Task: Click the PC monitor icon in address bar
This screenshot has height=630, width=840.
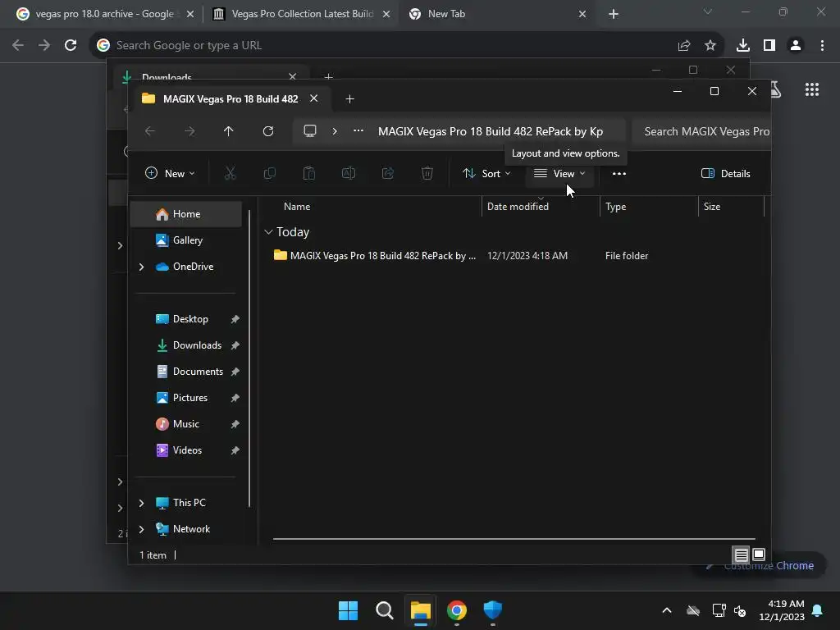Action: pos(309,131)
